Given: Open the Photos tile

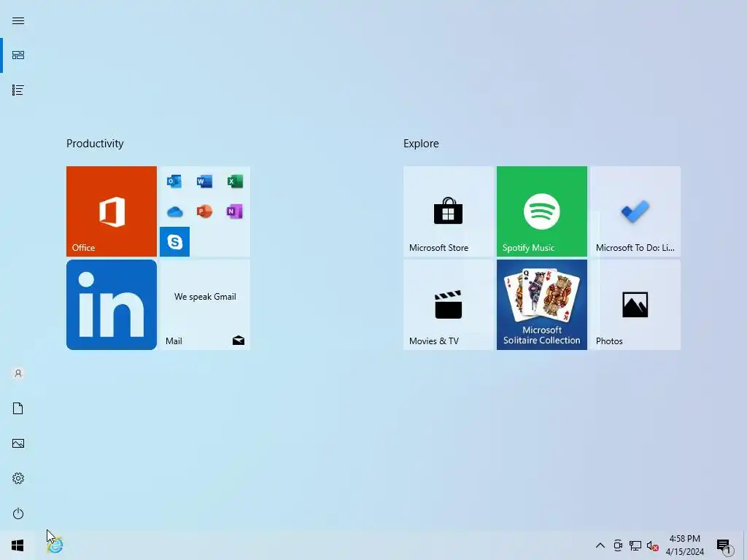Looking at the screenshot, I should pyautogui.click(x=635, y=305).
